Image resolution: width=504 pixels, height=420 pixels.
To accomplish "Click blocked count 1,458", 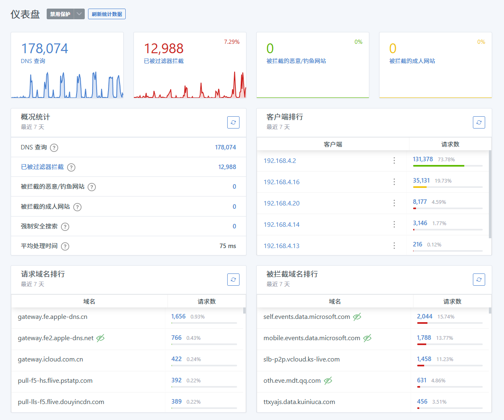I will click(424, 359).
